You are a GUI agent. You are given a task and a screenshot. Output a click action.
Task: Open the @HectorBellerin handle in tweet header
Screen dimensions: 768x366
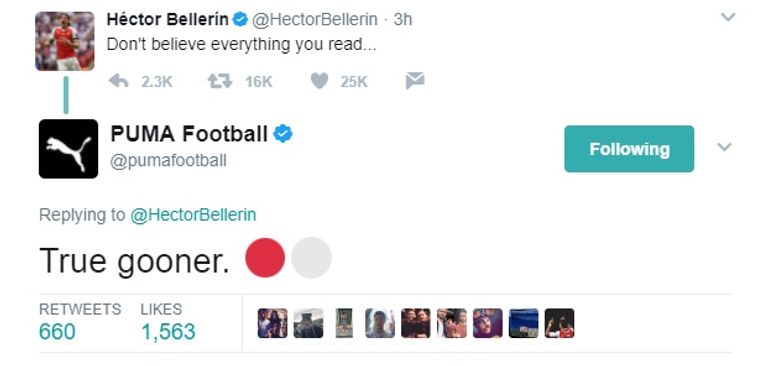(315, 20)
